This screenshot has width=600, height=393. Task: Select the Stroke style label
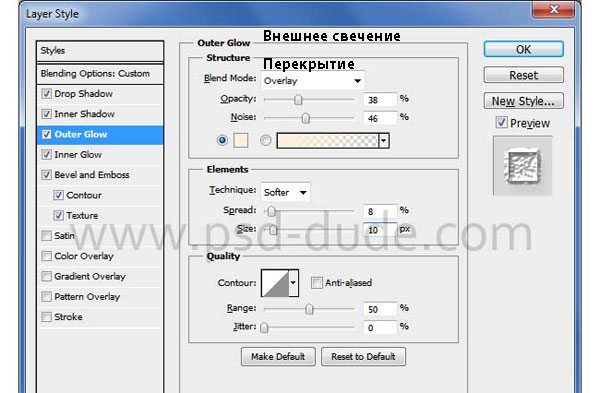click(x=68, y=317)
